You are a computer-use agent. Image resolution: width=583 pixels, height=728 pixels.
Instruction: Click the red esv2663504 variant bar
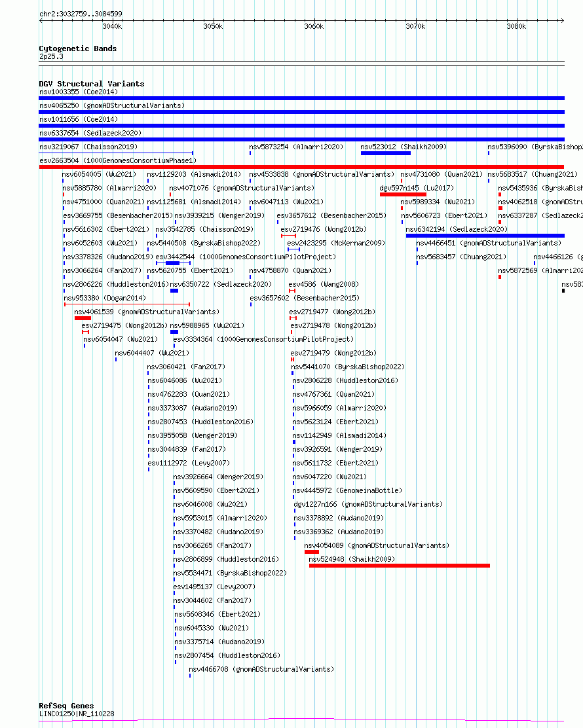[301, 167]
